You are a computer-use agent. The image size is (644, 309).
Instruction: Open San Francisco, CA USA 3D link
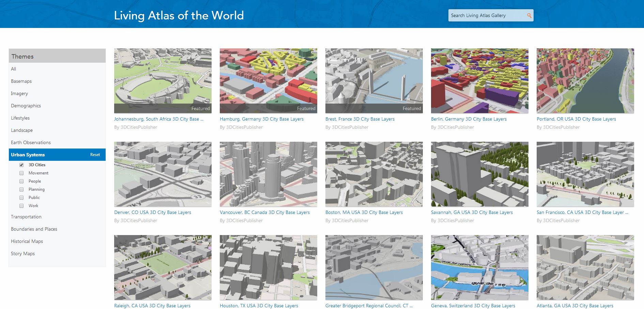coord(582,212)
